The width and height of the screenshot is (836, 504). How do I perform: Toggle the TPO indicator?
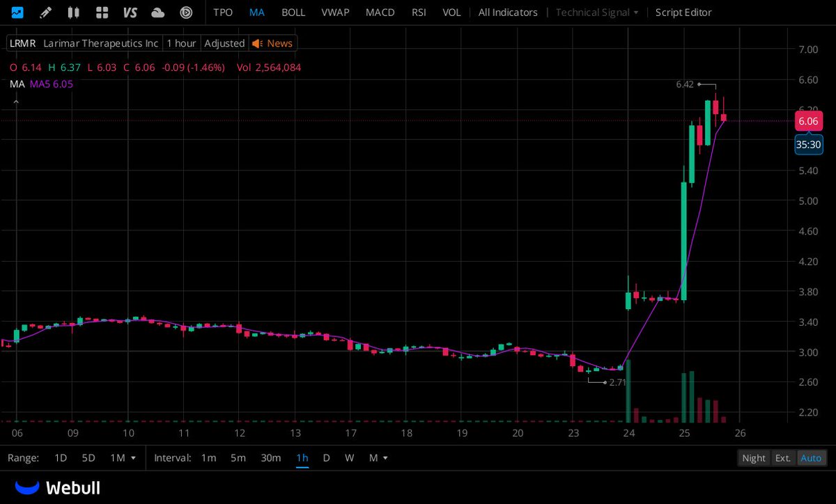(223, 13)
